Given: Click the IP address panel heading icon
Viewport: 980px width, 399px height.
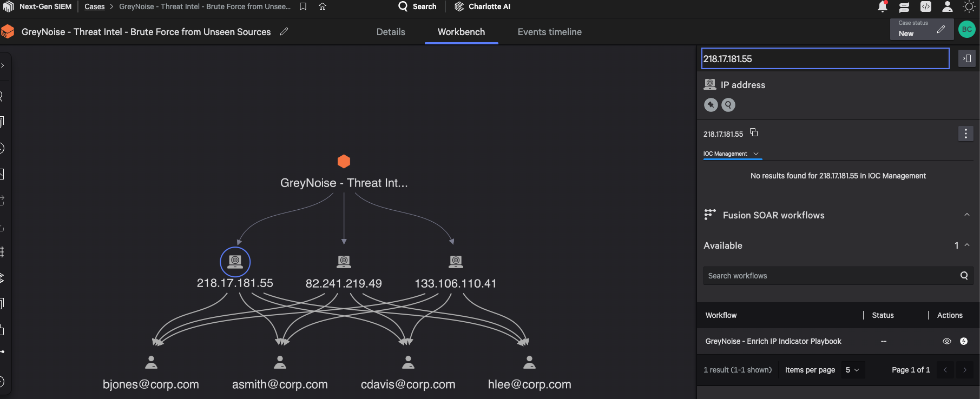Looking at the screenshot, I should click(710, 84).
